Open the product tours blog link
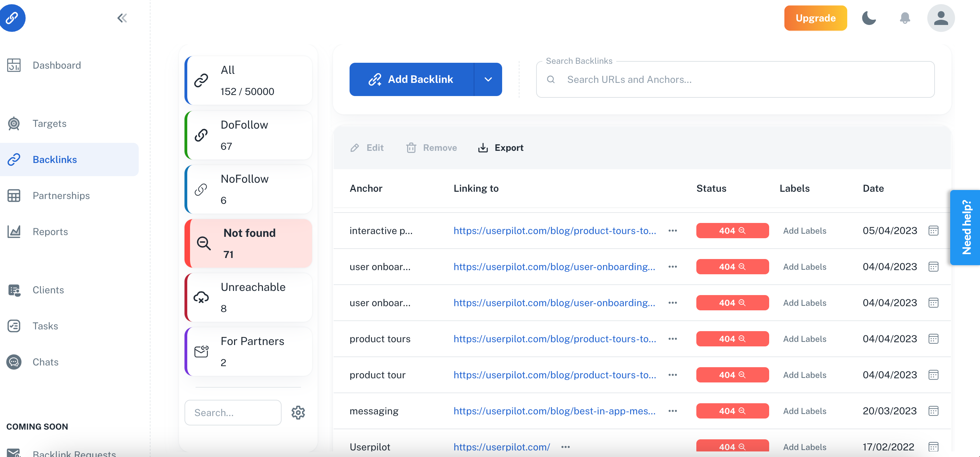Viewport: 980px width, 457px height. pos(554,339)
